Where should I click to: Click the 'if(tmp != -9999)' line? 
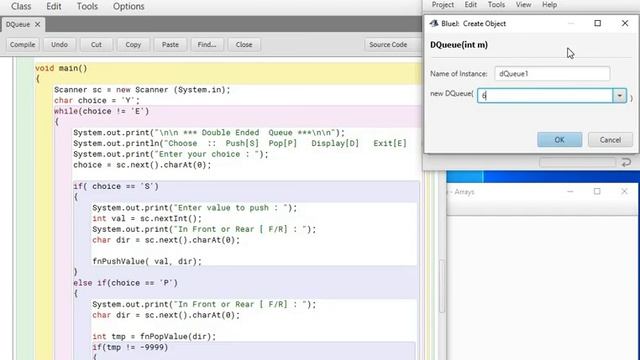pyautogui.click(x=130, y=347)
